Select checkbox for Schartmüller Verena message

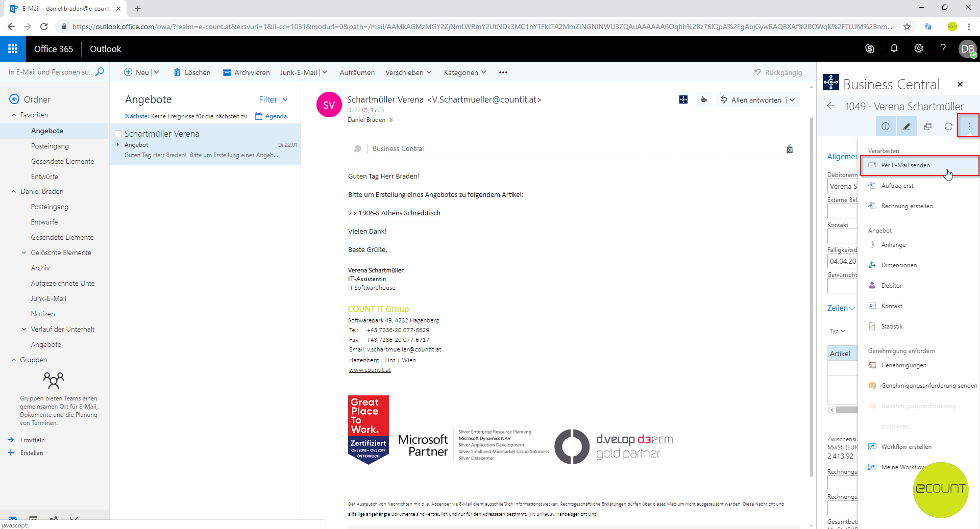(118, 134)
